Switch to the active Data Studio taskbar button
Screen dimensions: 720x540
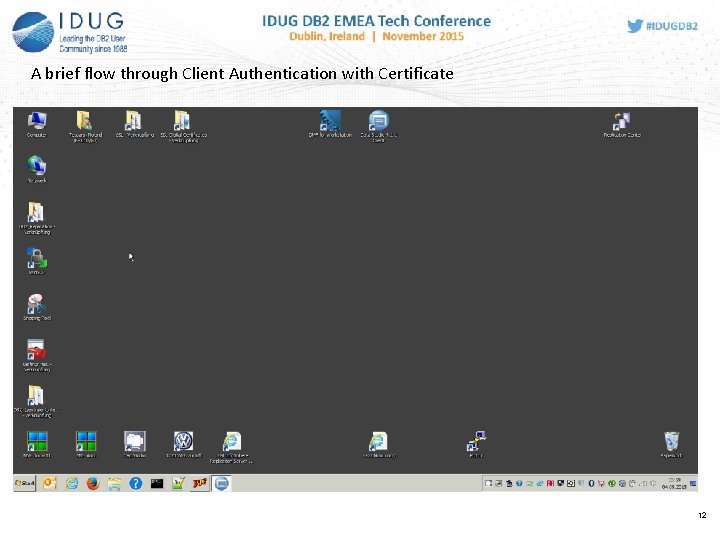coord(221,483)
